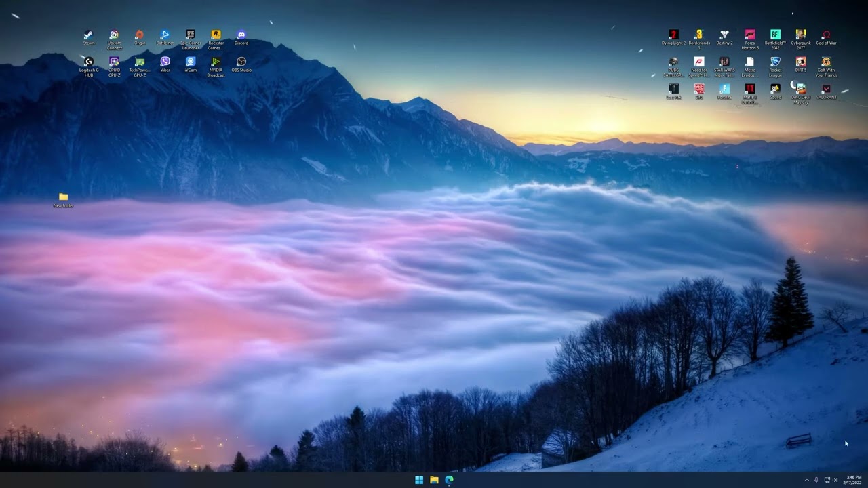Image resolution: width=868 pixels, height=488 pixels.
Task: Click the Sifu game icon
Action: click(699, 91)
